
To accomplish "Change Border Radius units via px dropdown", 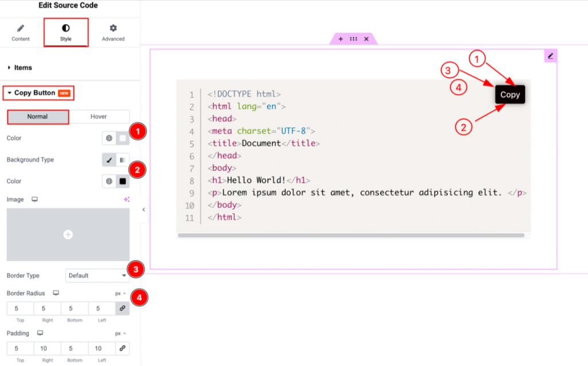I will pyautogui.click(x=118, y=293).
